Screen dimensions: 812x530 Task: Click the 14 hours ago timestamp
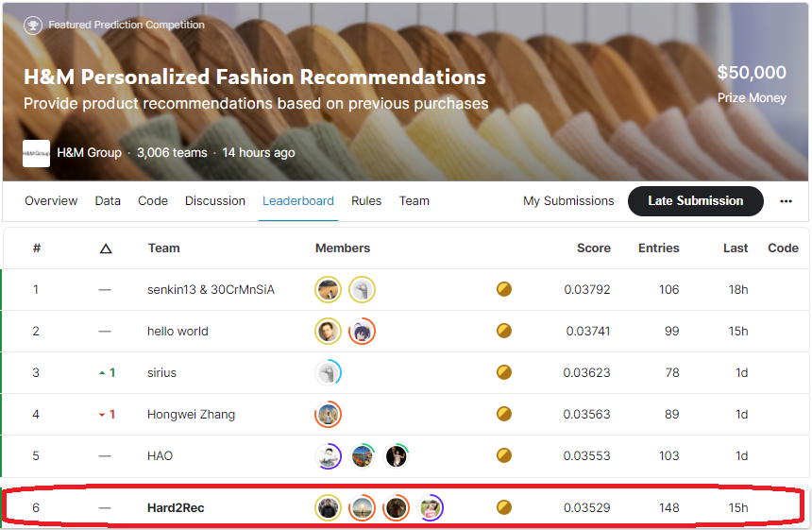pyautogui.click(x=259, y=153)
